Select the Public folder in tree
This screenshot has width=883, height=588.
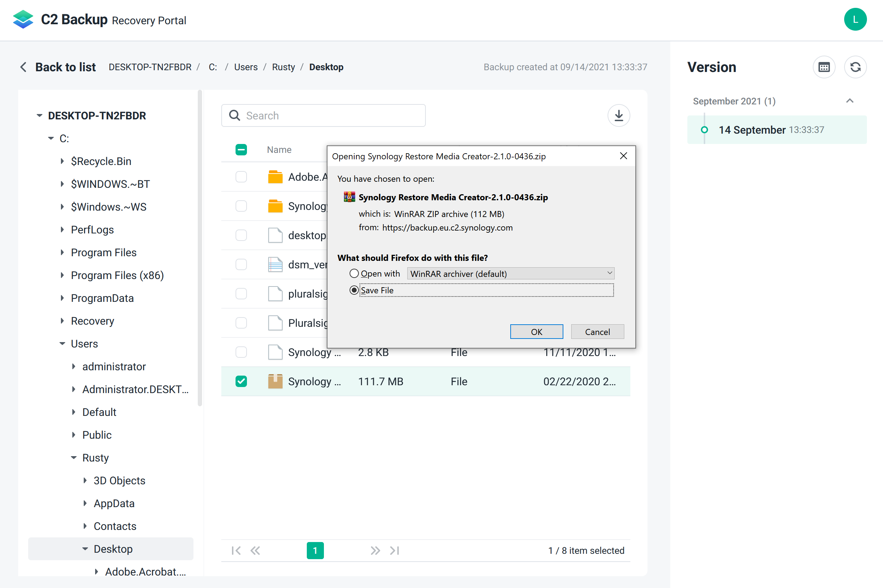(x=97, y=435)
